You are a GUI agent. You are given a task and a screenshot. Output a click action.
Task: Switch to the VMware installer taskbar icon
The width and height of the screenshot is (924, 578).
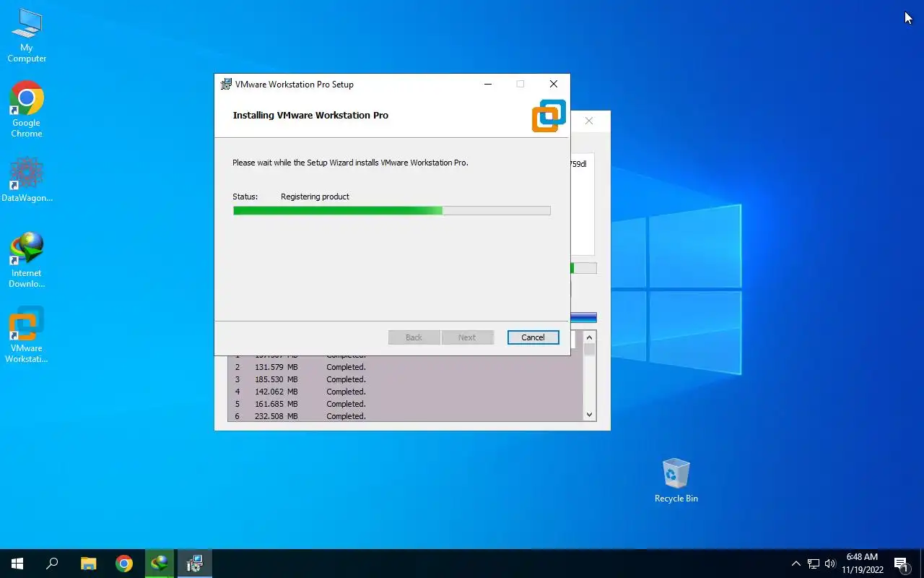point(195,564)
